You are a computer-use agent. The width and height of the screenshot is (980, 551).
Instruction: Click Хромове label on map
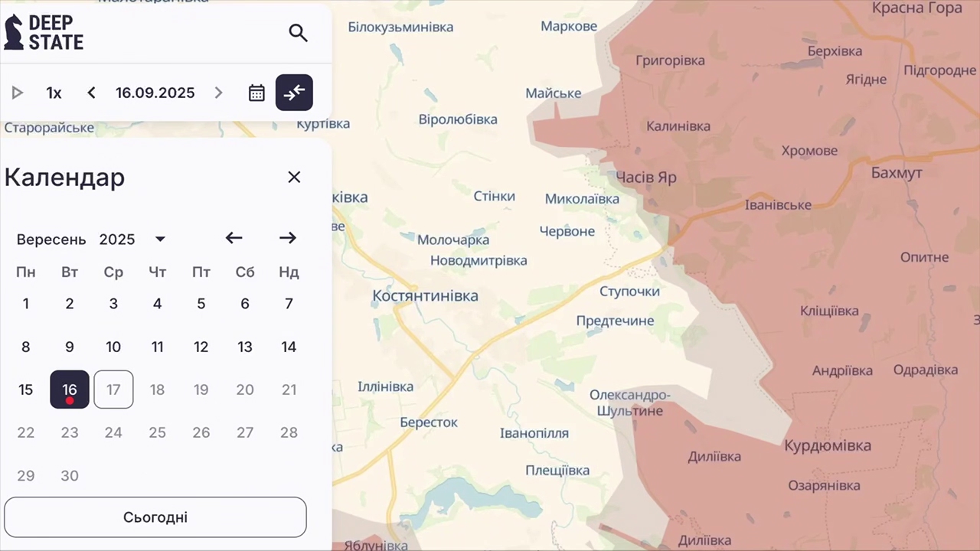(809, 151)
